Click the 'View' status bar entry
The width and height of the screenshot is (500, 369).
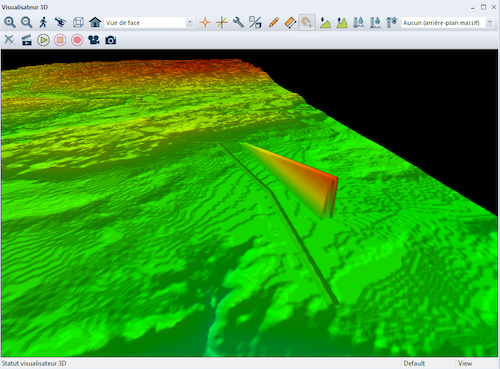click(x=465, y=363)
